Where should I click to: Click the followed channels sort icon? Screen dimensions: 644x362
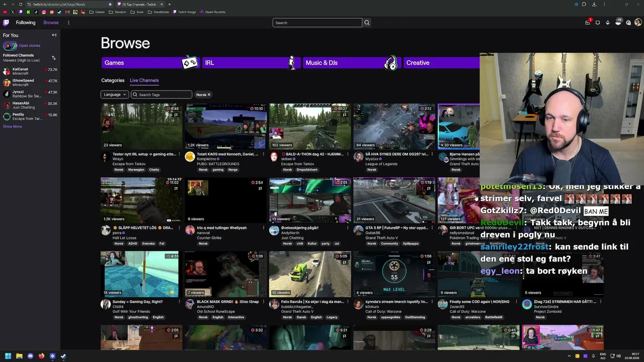pos(54,58)
